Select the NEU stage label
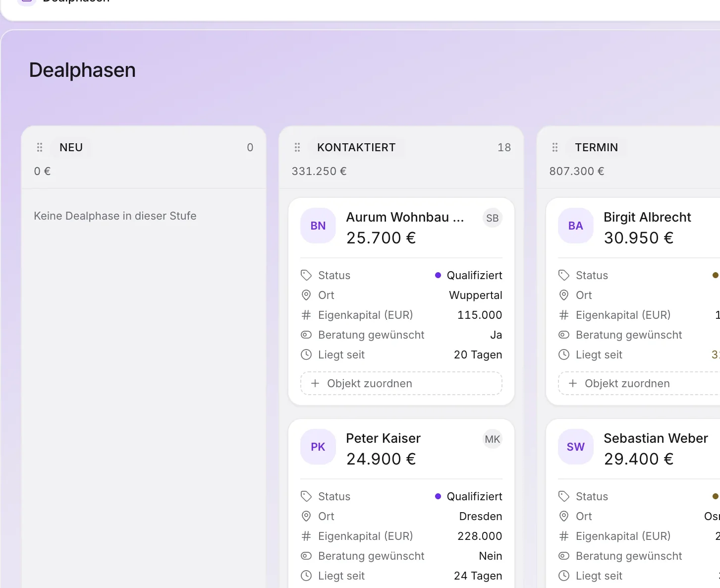 point(71,147)
